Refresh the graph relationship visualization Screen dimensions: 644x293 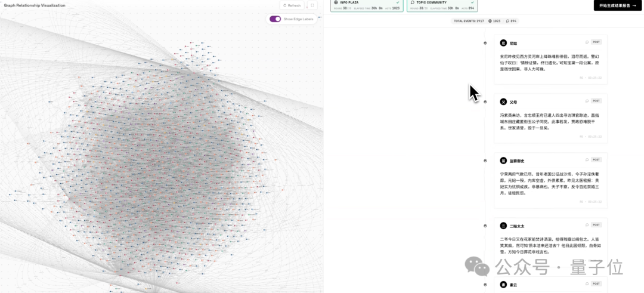point(292,5)
